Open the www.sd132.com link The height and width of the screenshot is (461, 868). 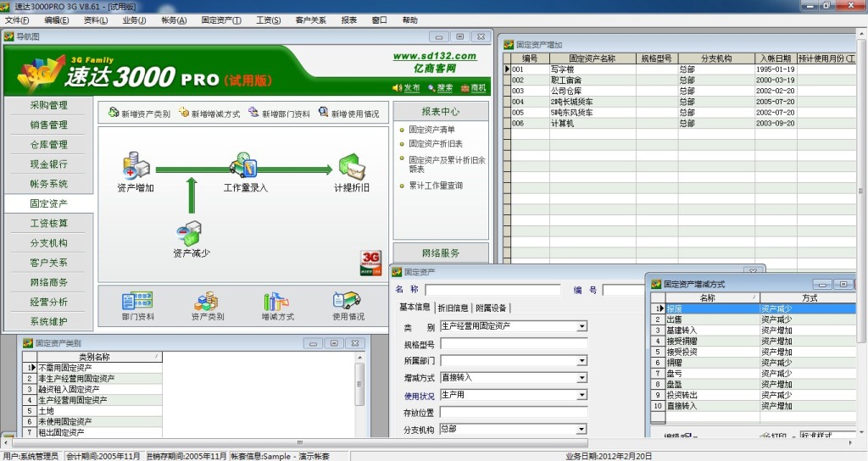[x=435, y=56]
